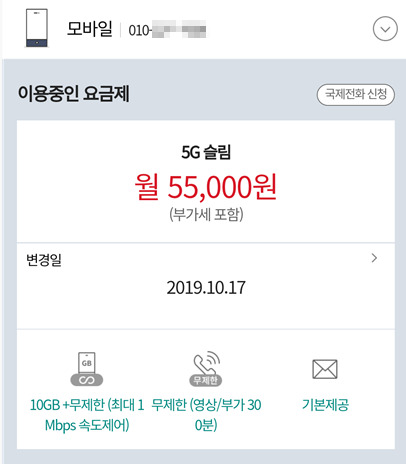The height and width of the screenshot is (464, 406).
Task: Click the 10GB +무제한 data text
Action: coord(87,415)
